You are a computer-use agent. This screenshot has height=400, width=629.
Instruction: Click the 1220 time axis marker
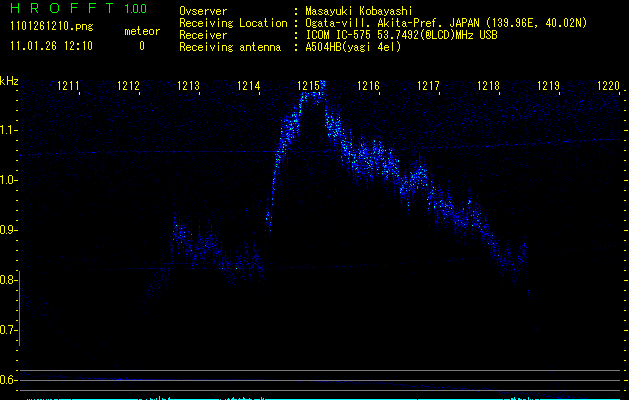[x=608, y=87]
